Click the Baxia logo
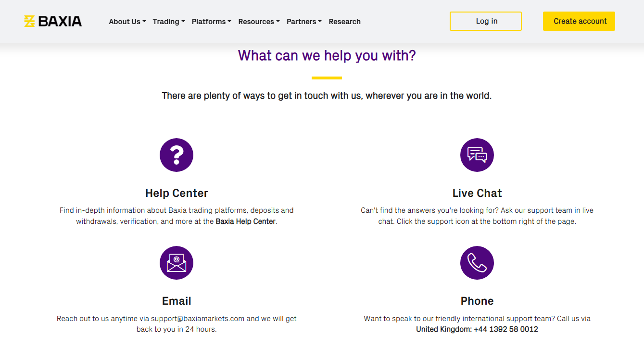Image resolution: width=644 pixels, height=349 pixels. pyautogui.click(x=53, y=21)
